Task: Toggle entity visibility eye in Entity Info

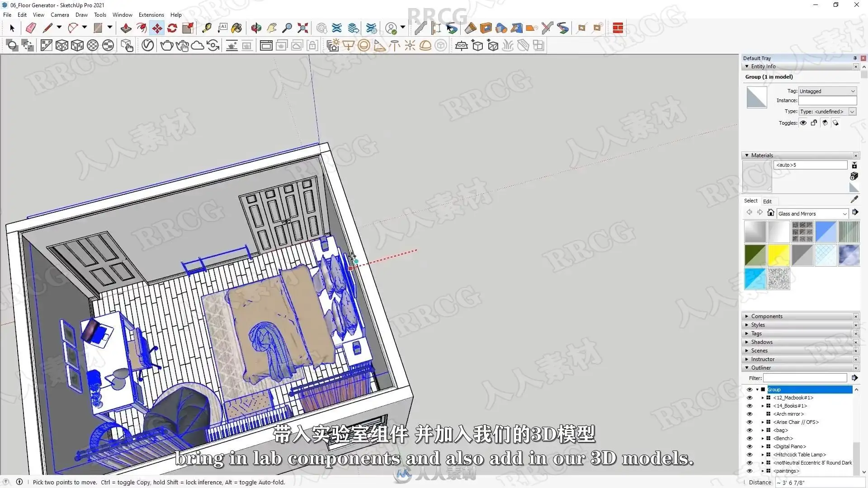Action: coord(803,123)
